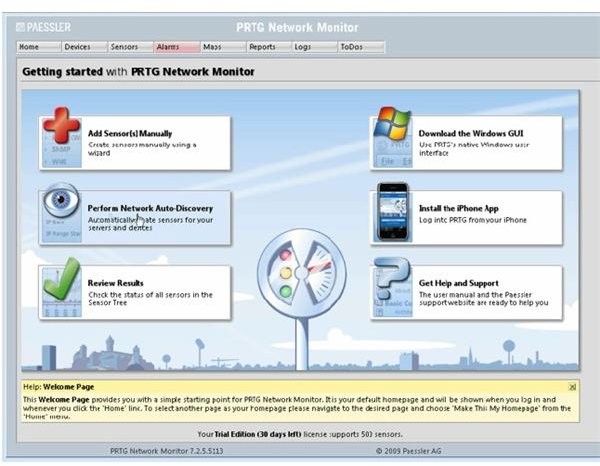Click Download the Windows GUI link
Screen dimensions: 600x466
[x=471, y=134]
